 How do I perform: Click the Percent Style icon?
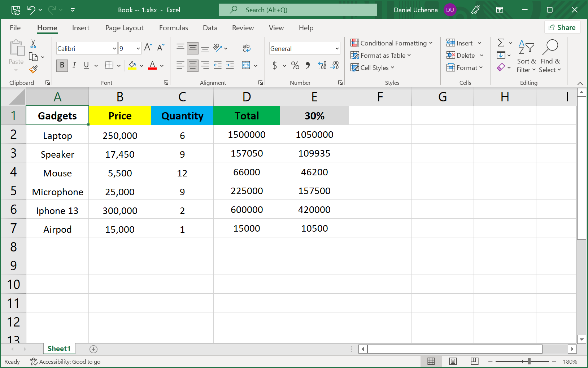click(x=295, y=65)
